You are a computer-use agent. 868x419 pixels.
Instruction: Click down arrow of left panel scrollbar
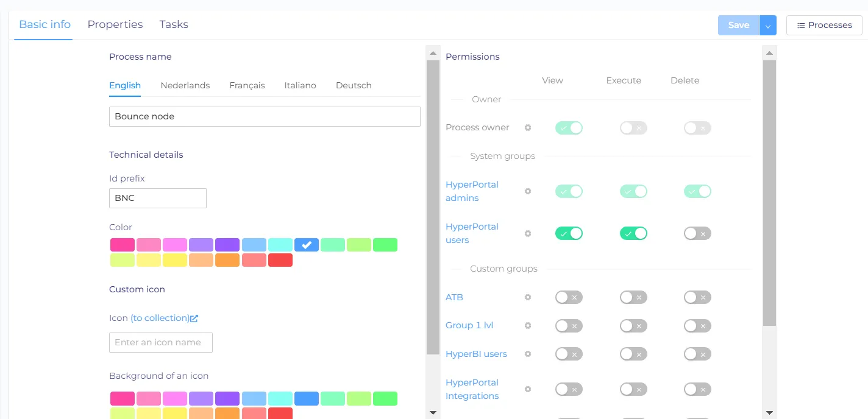pyautogui.click(x=433, y=413)
